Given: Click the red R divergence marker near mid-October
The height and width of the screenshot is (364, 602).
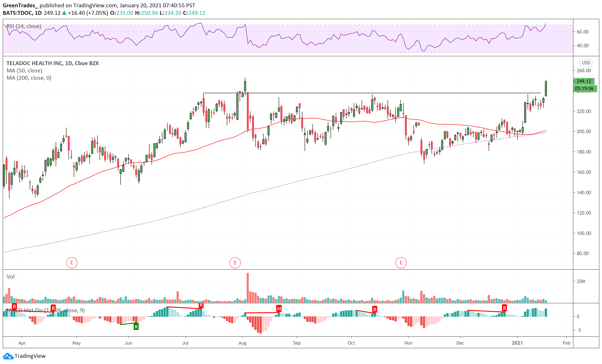Looking at the screenshot, I should point(375,309).
